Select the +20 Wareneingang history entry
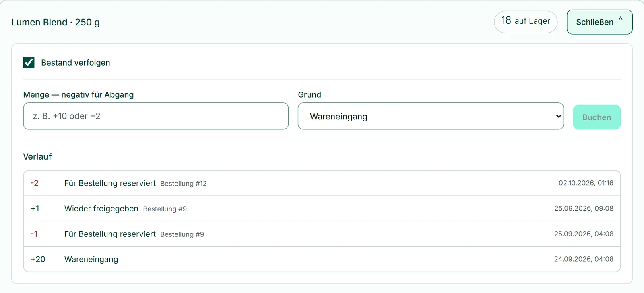 [322, 259]
